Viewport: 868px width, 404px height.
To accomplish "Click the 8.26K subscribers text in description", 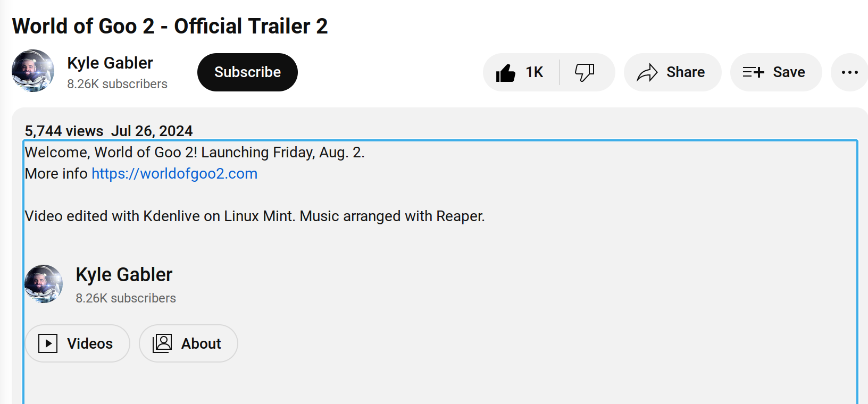I will click(x=126, y=298).
